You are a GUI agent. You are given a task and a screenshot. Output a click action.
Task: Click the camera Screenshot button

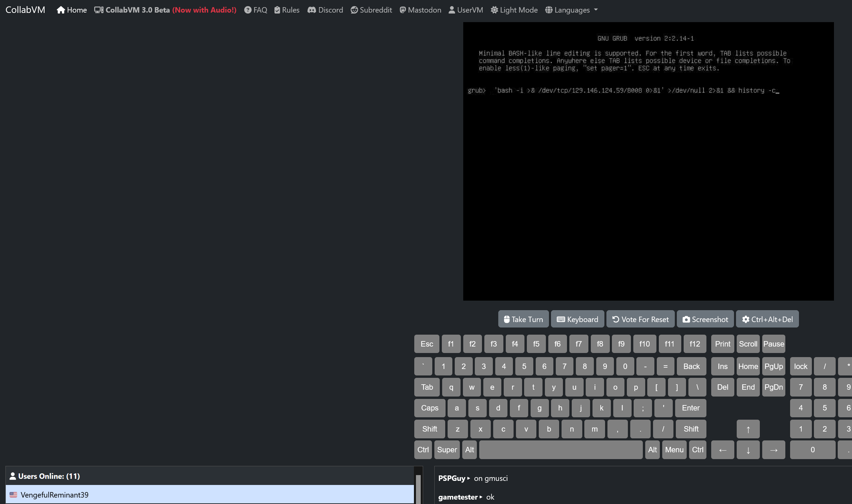pos(705,319)
